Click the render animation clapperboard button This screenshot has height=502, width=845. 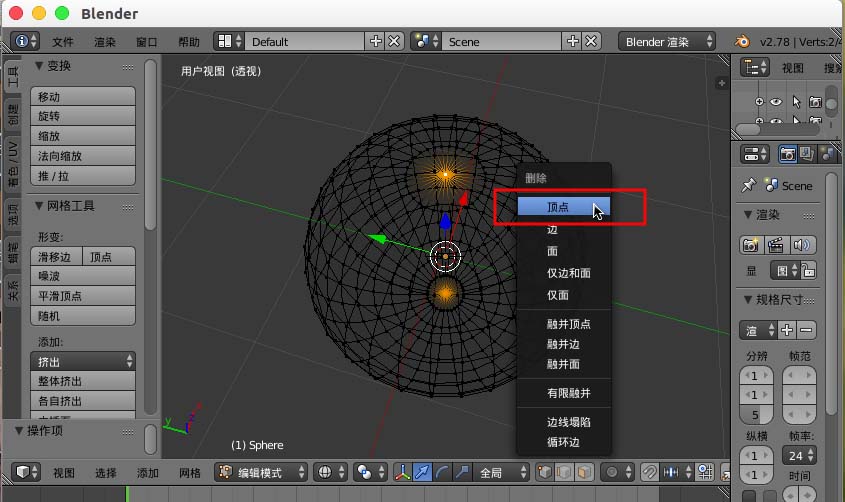775,245
